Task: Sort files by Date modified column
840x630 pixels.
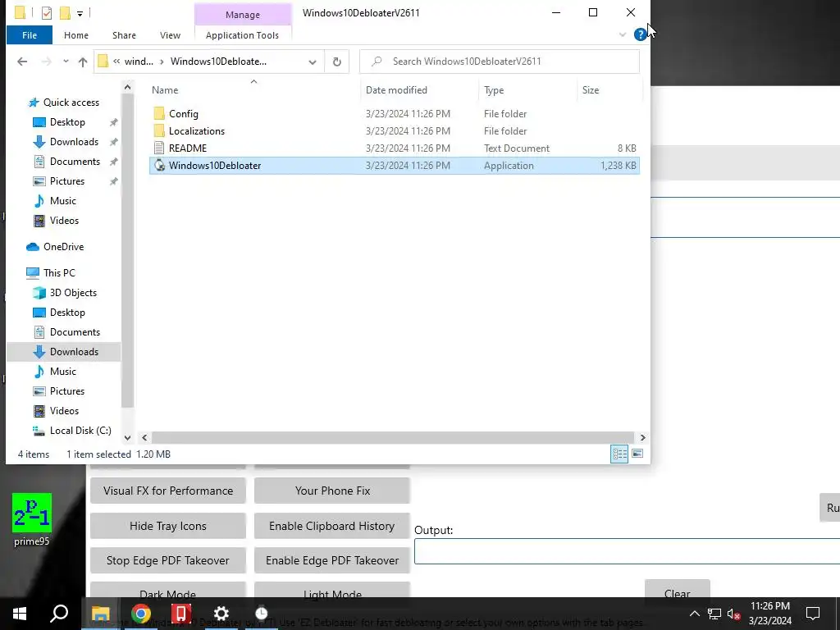Action: 396,90
